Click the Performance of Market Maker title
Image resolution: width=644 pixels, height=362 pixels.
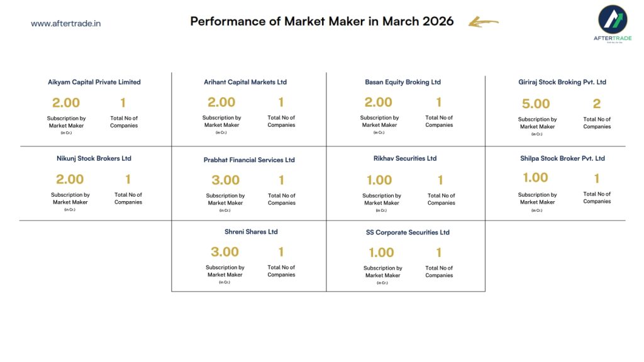[x=321, y=21]
